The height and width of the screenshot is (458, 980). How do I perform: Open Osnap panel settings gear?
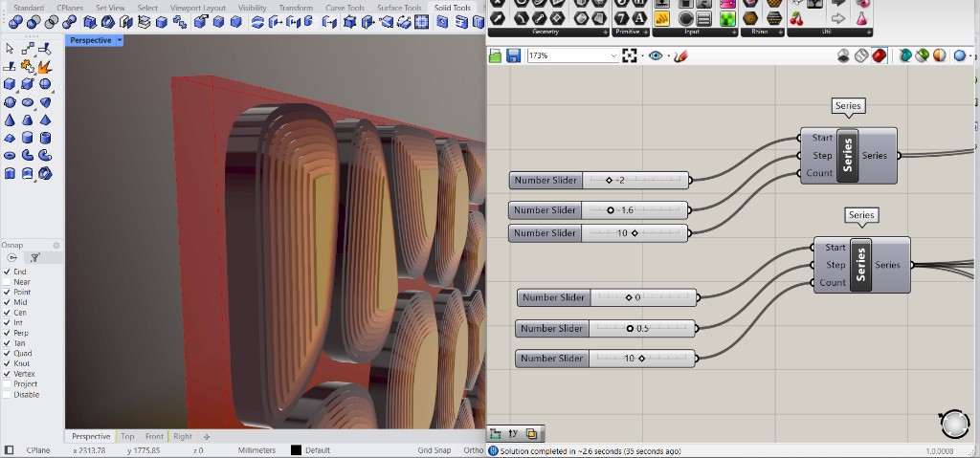(x=56, y=246)
